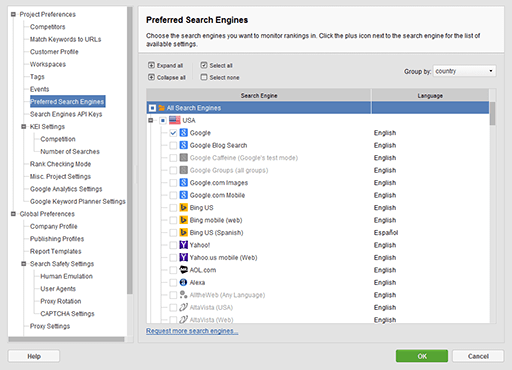The height and width of the screenshot is (370, 512).
Task: Click the Bing US search engine icon
Action: 183,208
